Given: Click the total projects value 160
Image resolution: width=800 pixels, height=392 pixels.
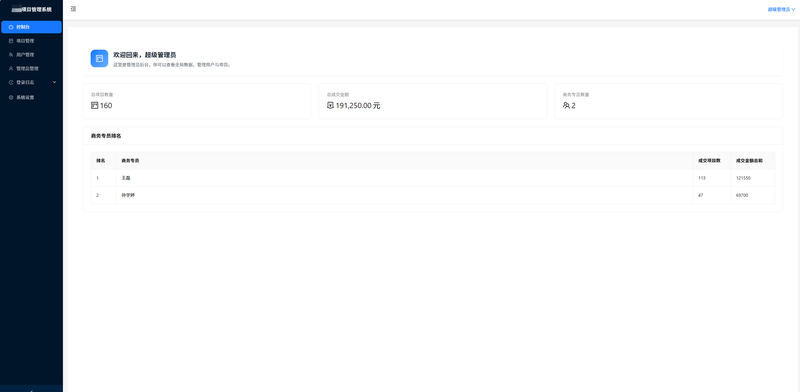Looking at the screenshot, I should click(x=106, y=106).
